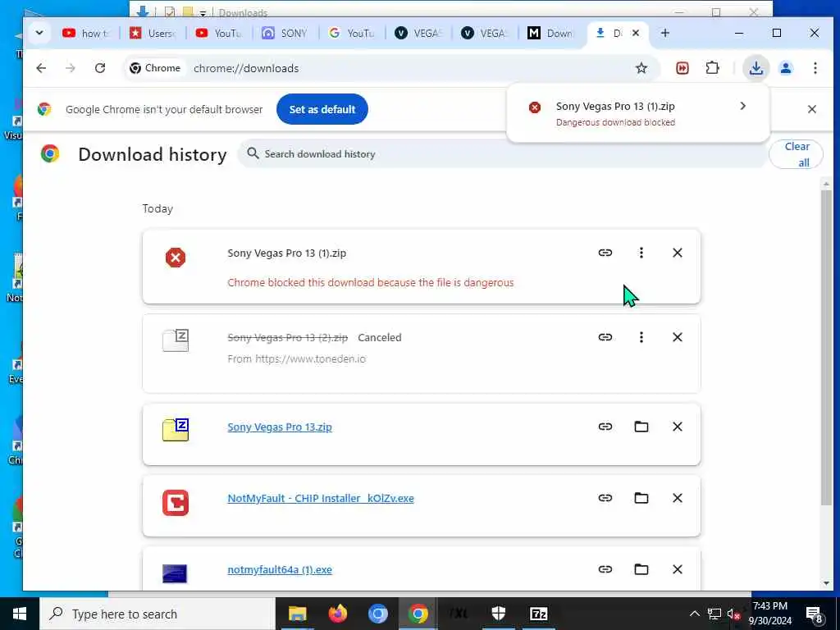Open the notification center icon
Viewport: 840px width, 630px height.
815,614
